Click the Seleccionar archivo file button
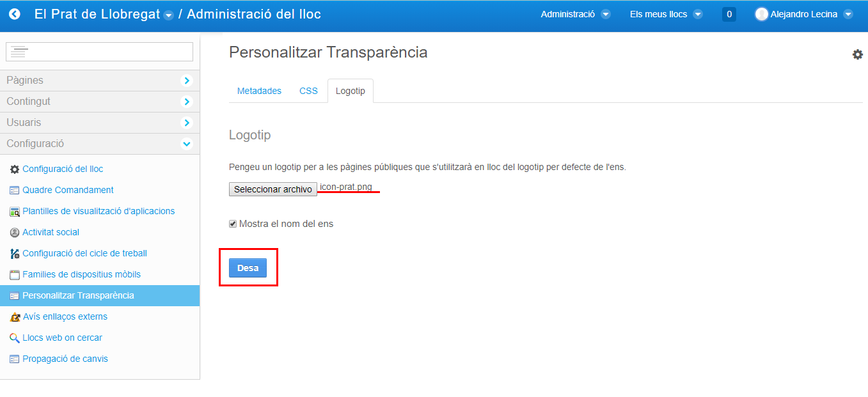 click(273, 189)
